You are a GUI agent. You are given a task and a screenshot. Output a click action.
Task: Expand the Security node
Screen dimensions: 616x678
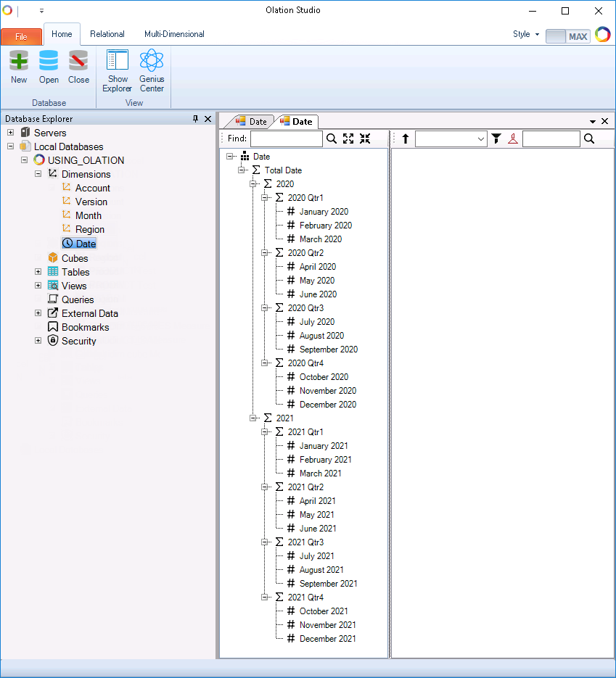pyautogui.click(x=38, y=341)
